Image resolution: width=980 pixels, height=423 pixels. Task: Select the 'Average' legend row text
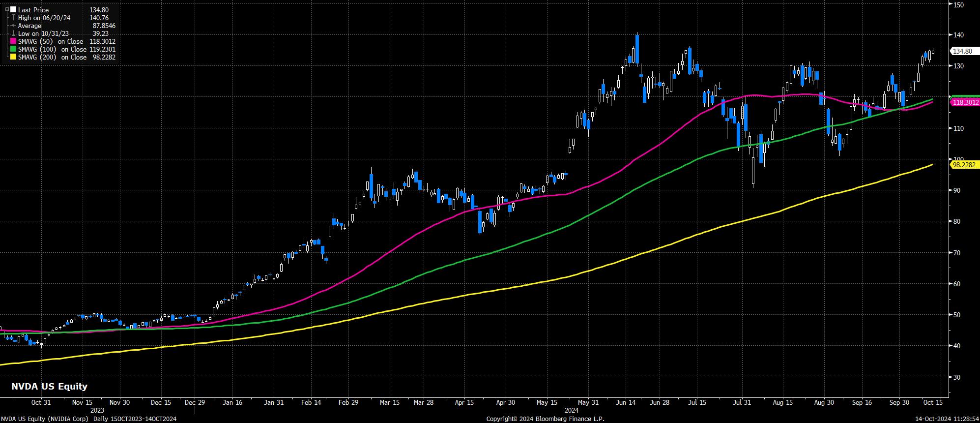30,26
